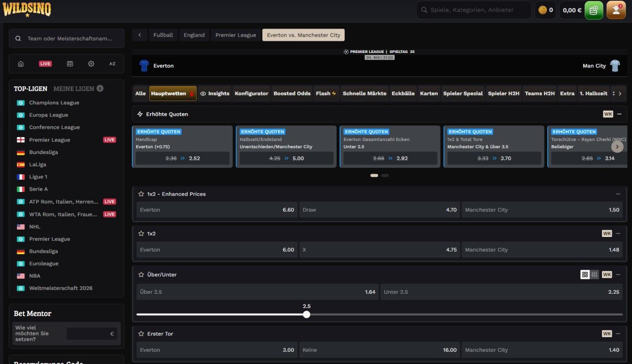Favorite the 1x2 - Enhanced Prices market
This screenshot has height=364, width=632.
click(x=141, y=194)
